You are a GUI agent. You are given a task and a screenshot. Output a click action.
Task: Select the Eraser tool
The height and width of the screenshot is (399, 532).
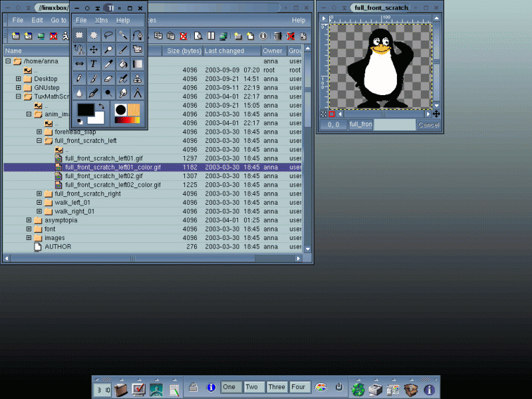point(108,78)
